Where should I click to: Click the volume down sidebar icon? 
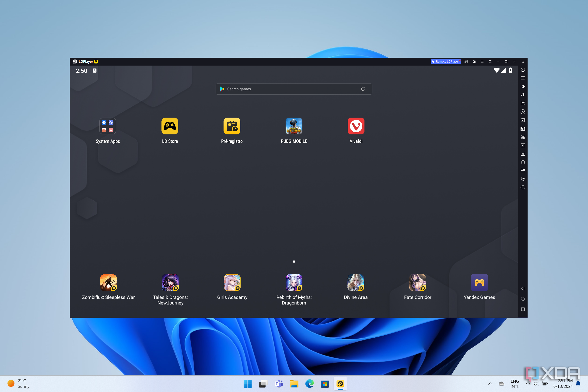click(x=522, y=95)
